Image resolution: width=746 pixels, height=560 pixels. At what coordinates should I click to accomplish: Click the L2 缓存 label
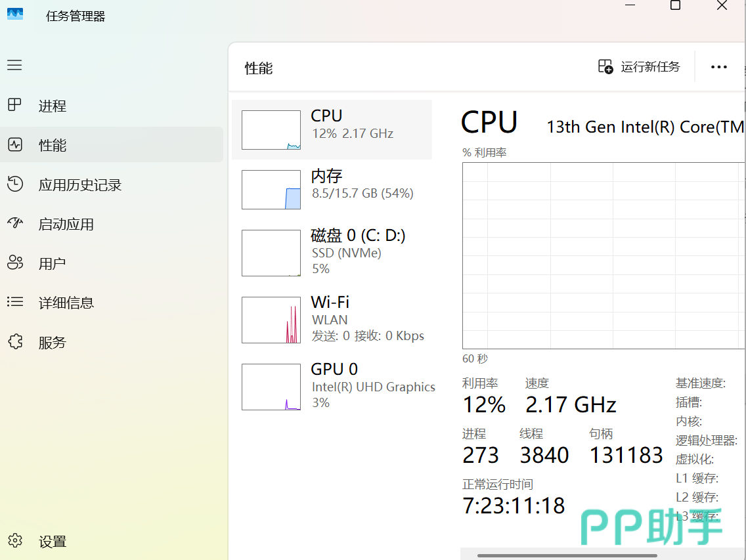(697, 497)
